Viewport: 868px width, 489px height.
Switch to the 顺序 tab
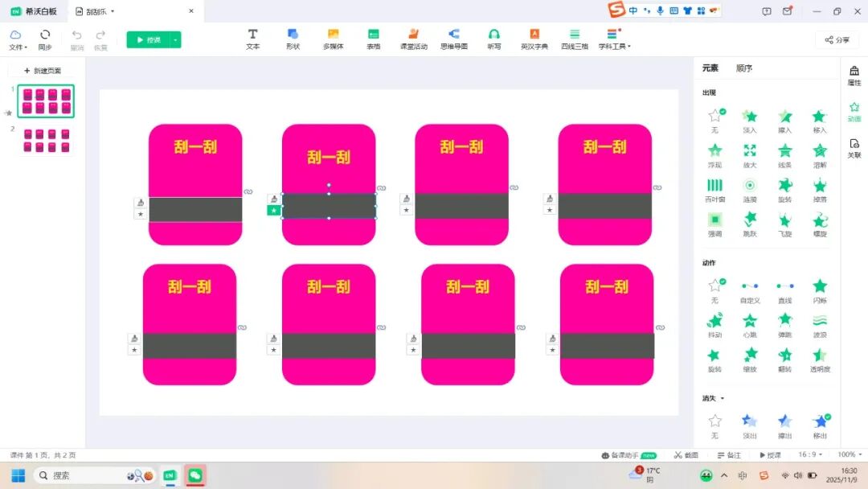(744, 68)
